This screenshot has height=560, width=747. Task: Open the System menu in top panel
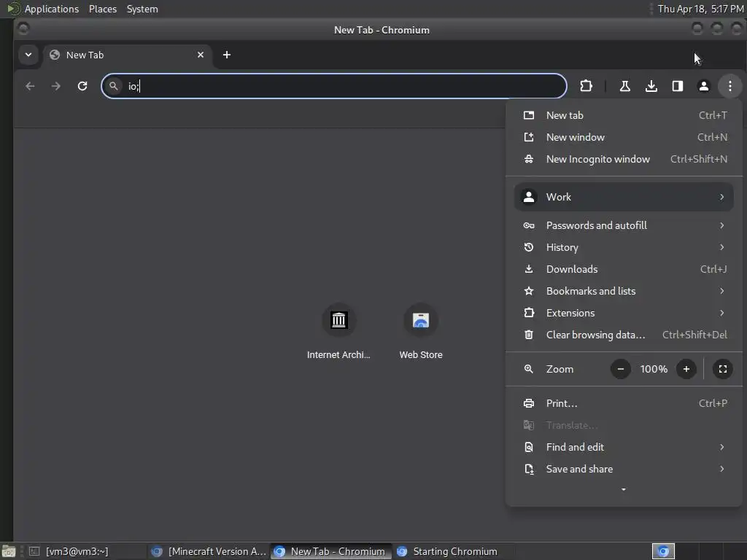point(142,9)
